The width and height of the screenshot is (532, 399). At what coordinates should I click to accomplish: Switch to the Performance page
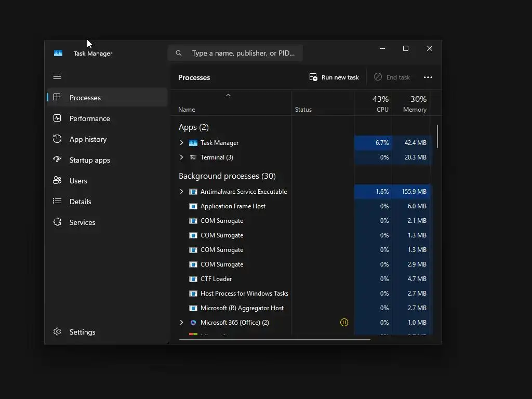coord(107,118)
